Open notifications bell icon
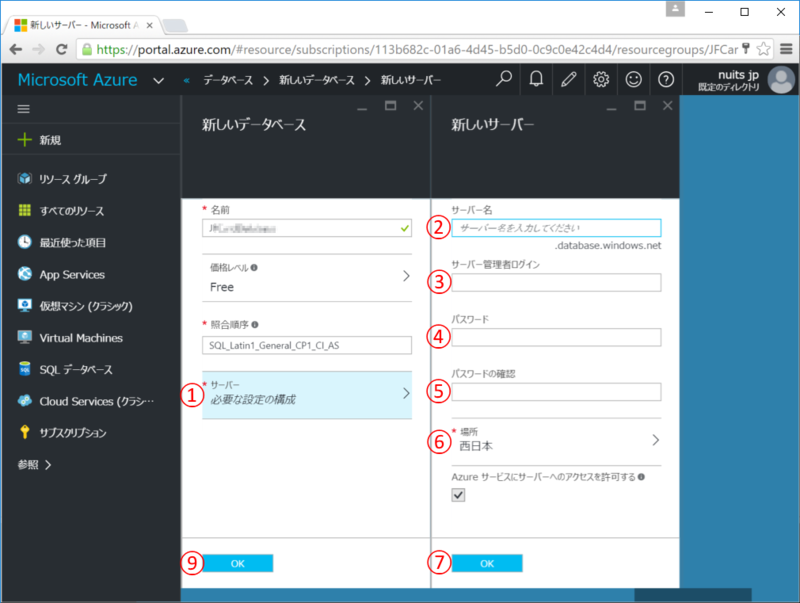 click(536, 79)
